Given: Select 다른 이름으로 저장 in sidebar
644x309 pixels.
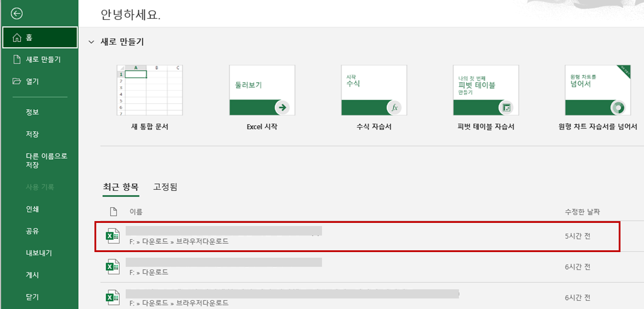Looking at the screenshot, I should click(x=46, y=160).
